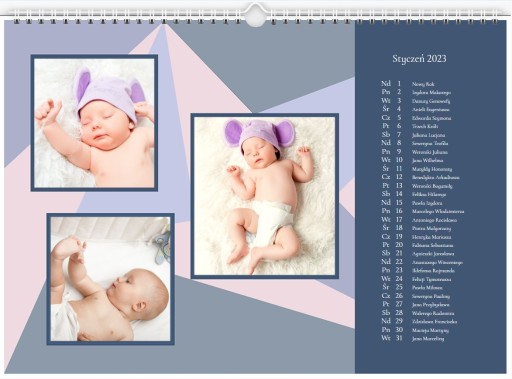Select the 'Pn 23' day row
Screen dimensions: 512x379
point(418,270)
